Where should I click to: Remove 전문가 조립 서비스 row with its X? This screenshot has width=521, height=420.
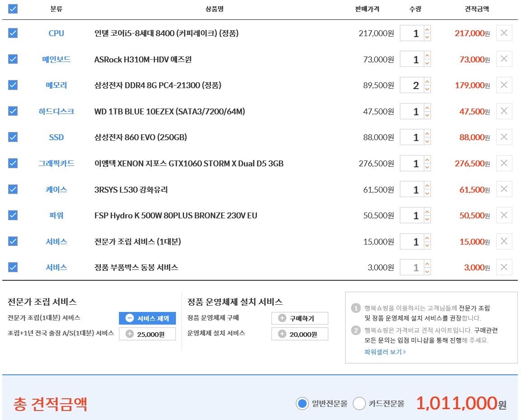click(504, 241)
